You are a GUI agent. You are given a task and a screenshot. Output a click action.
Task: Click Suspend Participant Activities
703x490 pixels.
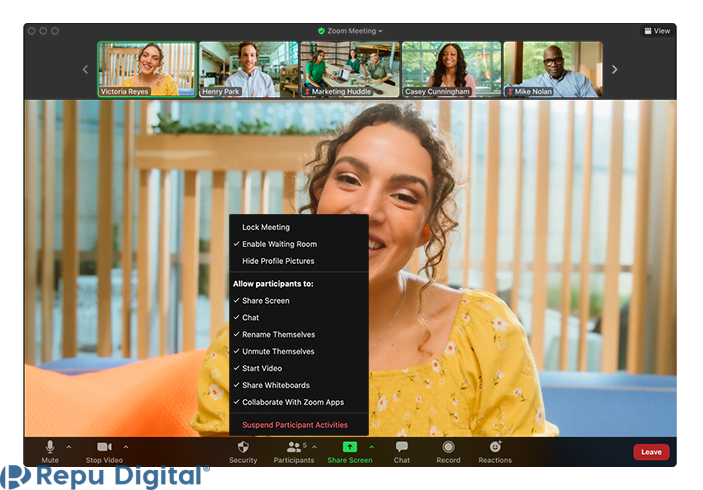pyautogui.click(x=295, y=425)
